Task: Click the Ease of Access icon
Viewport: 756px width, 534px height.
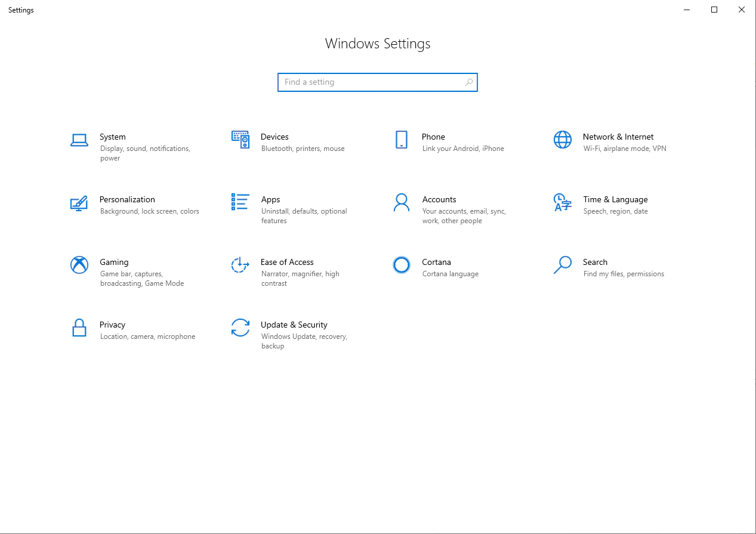Action: click(240, 265)
